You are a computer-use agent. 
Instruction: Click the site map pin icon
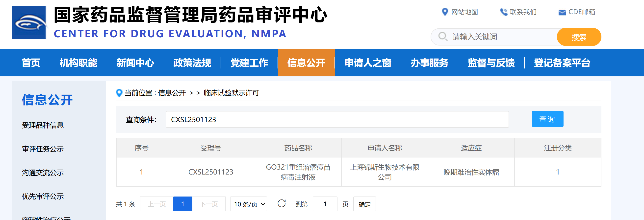[x=444, y=12]
